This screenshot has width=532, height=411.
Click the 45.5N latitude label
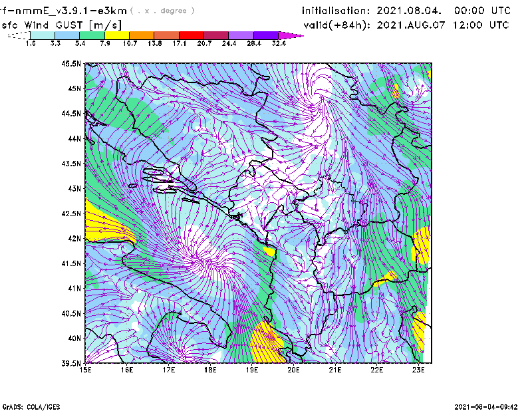click(x=71, y=63)
